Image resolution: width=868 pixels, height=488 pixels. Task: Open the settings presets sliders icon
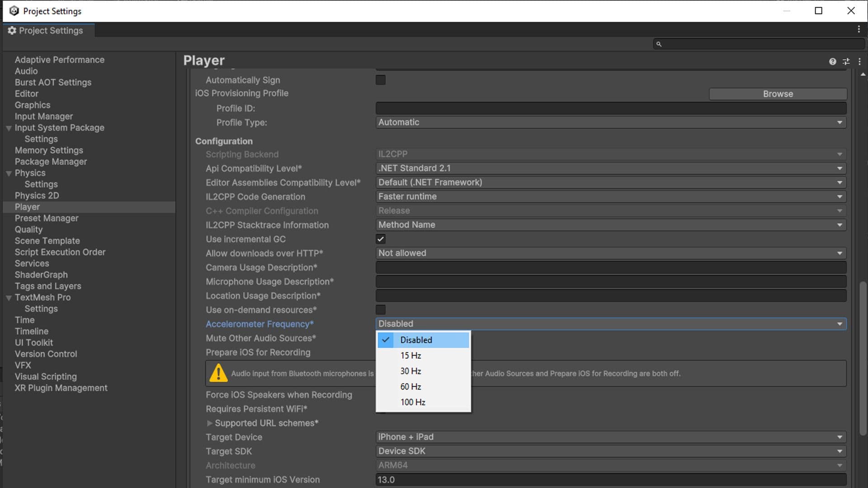846,61
